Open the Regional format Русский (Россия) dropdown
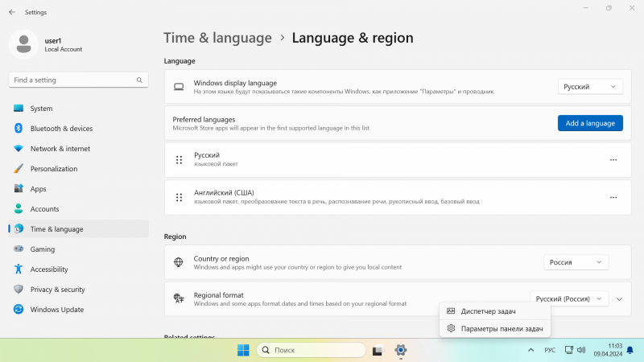This screenshot has height=362, width=644. pos(569,298)
